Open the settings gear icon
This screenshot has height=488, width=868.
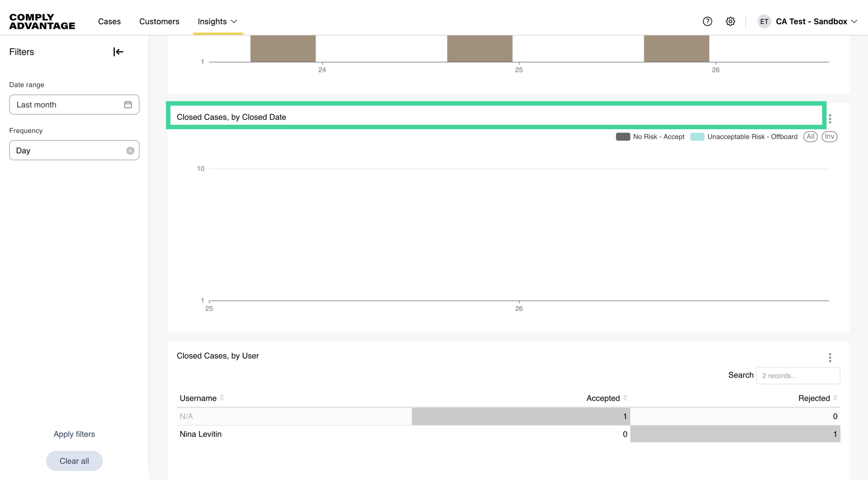coord(731,22)
